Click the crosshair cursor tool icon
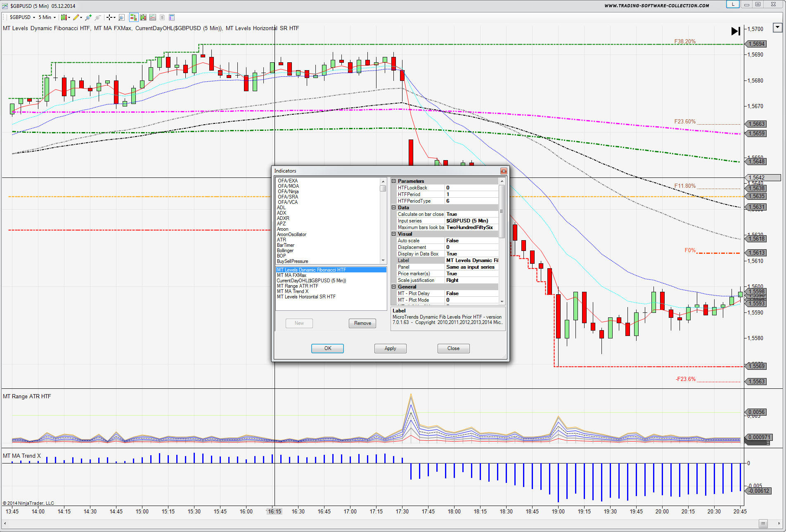This screenshot has width=786, height=532. pos(109,17)
